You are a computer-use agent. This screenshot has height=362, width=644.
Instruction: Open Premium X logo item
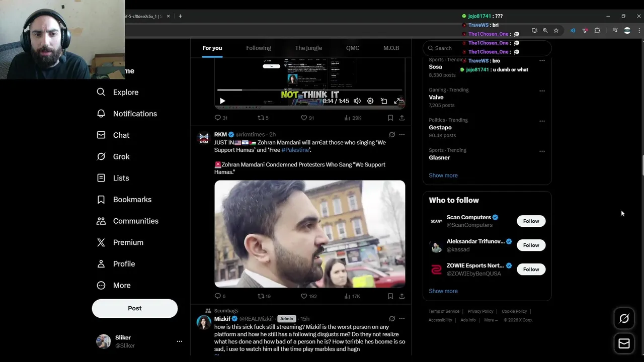(120, 242)
